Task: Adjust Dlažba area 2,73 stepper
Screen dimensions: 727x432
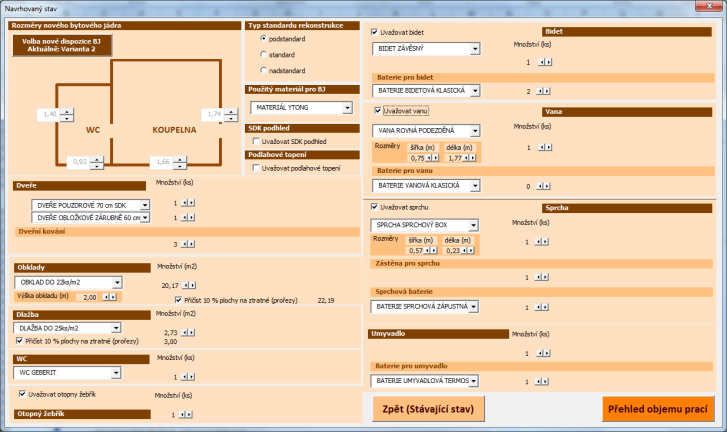Action: tap(188, 332)
